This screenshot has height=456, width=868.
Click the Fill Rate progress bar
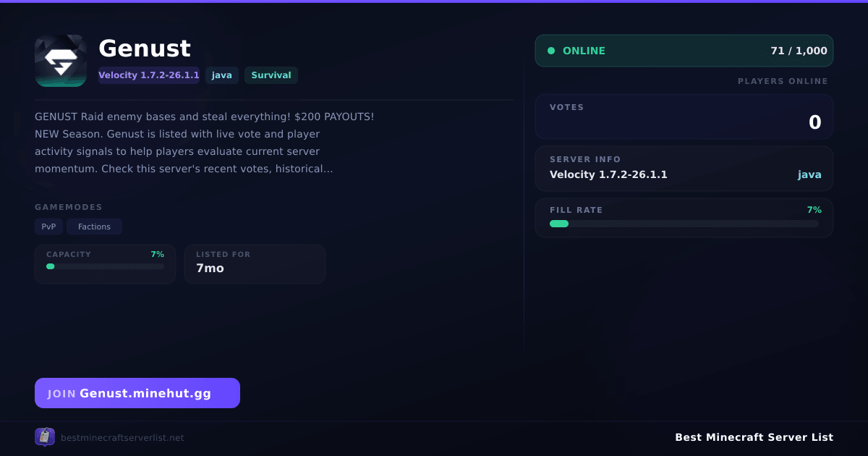[684, 224]
